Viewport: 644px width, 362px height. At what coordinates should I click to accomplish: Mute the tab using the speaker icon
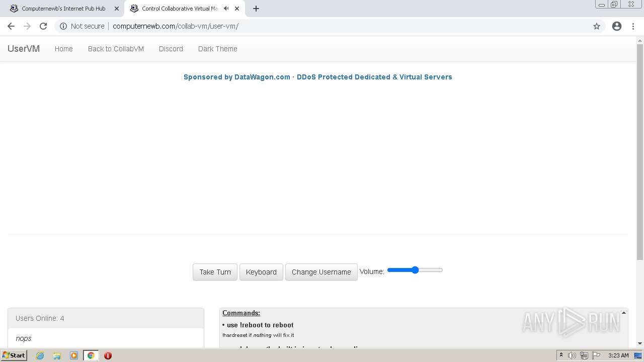tap(226, 9)
